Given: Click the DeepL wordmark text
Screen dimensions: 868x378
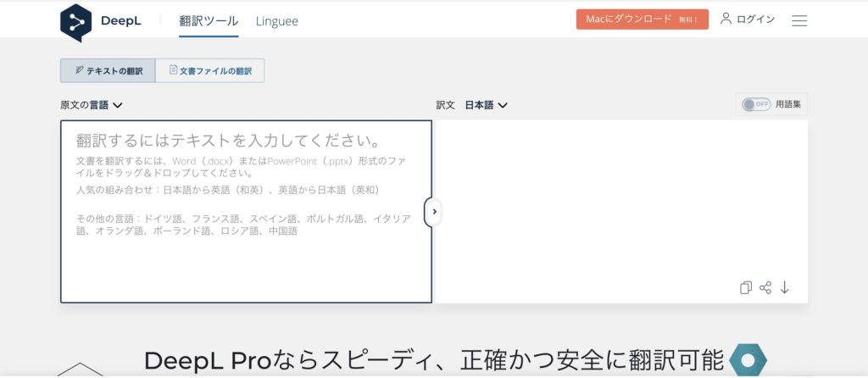Looking at the screenshot, I should (120, 21).
